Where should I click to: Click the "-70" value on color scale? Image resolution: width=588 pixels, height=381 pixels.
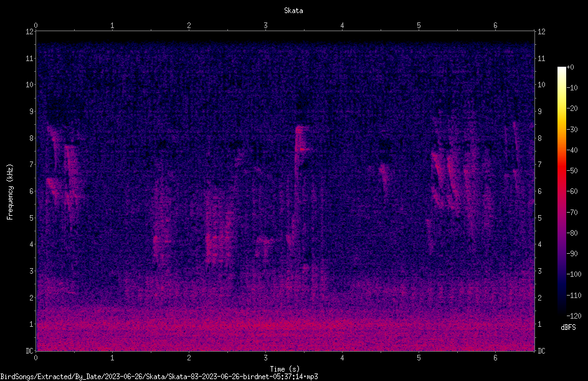tap(572, 213)
